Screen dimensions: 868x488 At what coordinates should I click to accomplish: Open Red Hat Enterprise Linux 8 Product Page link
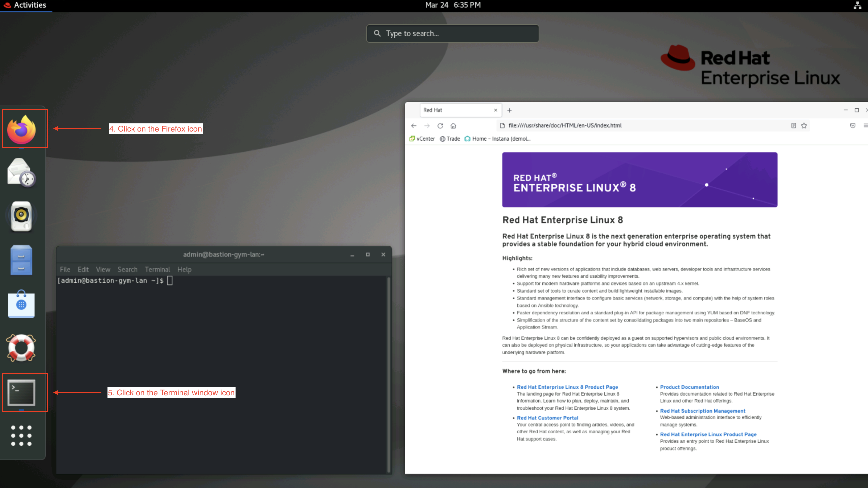(567, 387)
